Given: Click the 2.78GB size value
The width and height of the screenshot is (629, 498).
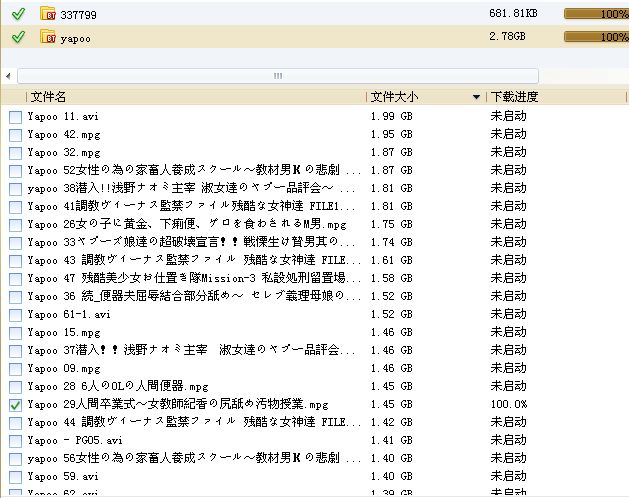Looking at the screenshot, I should pos(507,37).
